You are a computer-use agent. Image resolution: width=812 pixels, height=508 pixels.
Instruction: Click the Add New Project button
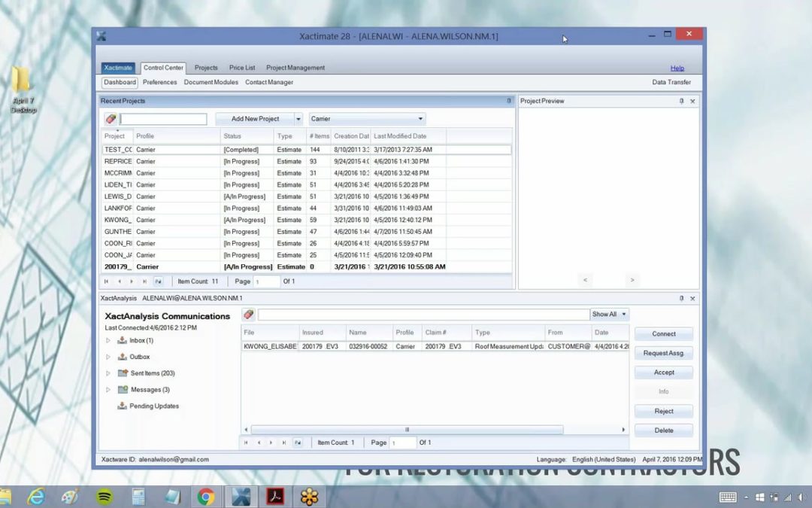click(255, 119)
